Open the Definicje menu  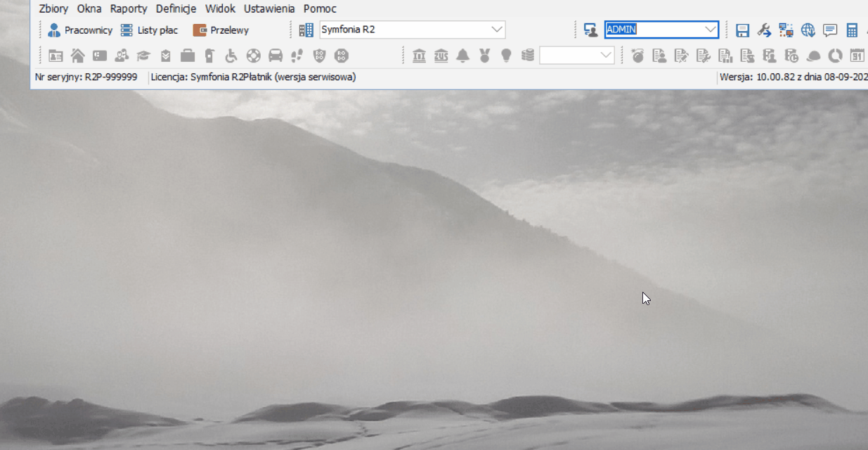(176, 9)
